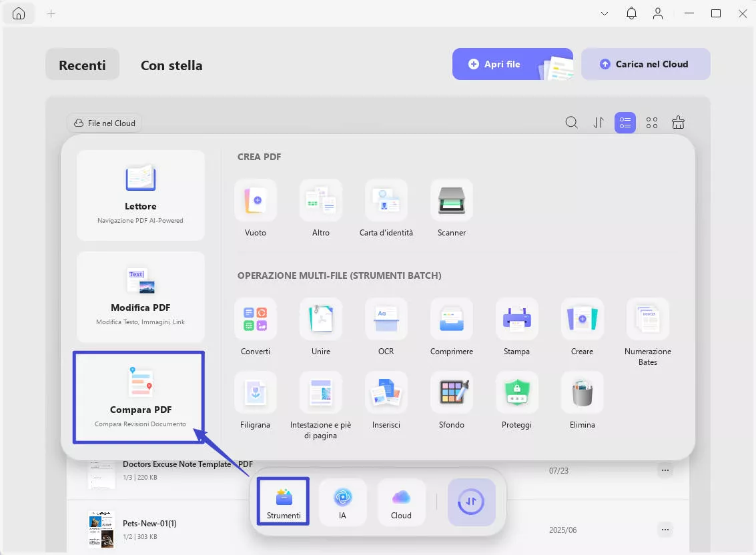Choose Numerazione Bates tool
This screenshot has width=756, height=555.
pyautogui.click(x=648, y=319)
